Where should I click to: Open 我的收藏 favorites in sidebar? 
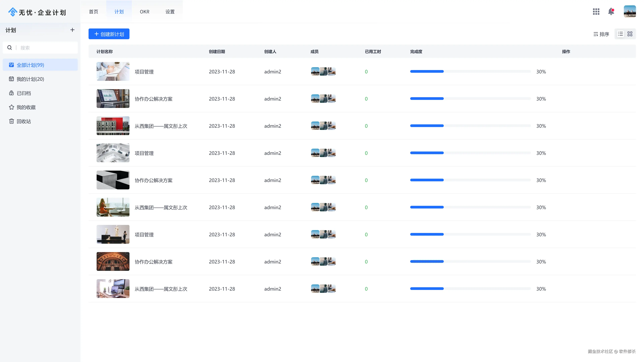[x=26, y=107]
